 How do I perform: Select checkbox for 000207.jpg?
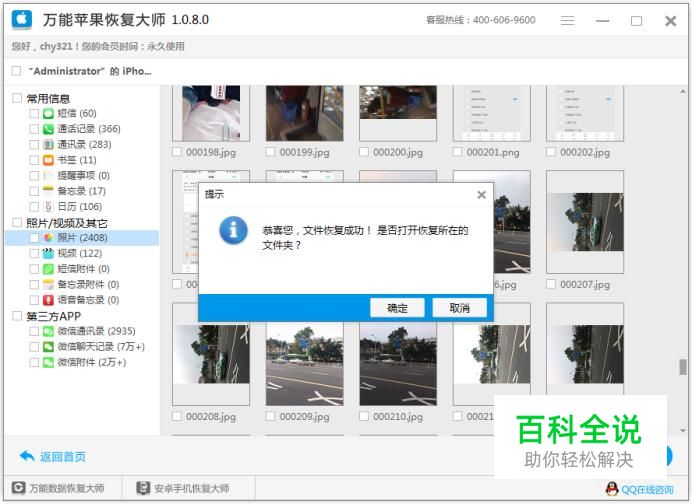pos(551,284)
